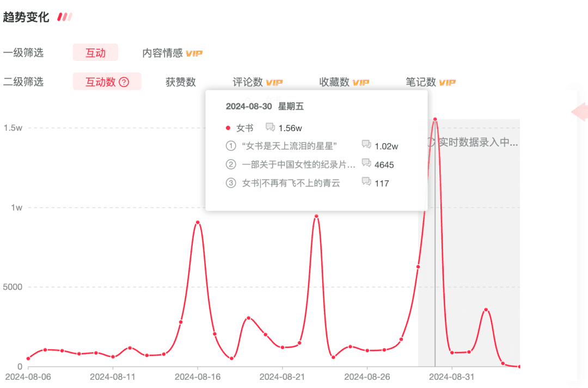Click the 一级筛选 label

[23, 52]
